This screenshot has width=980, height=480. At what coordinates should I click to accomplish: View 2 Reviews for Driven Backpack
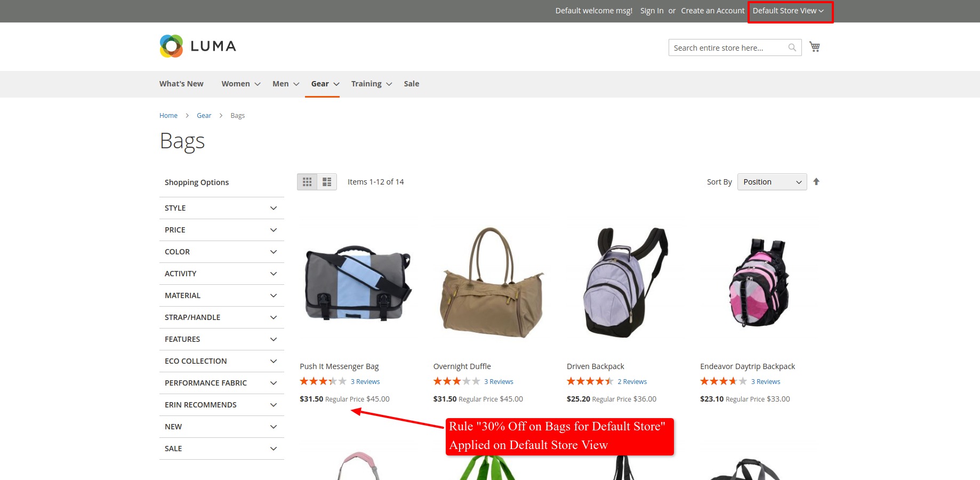click(632, 382)
